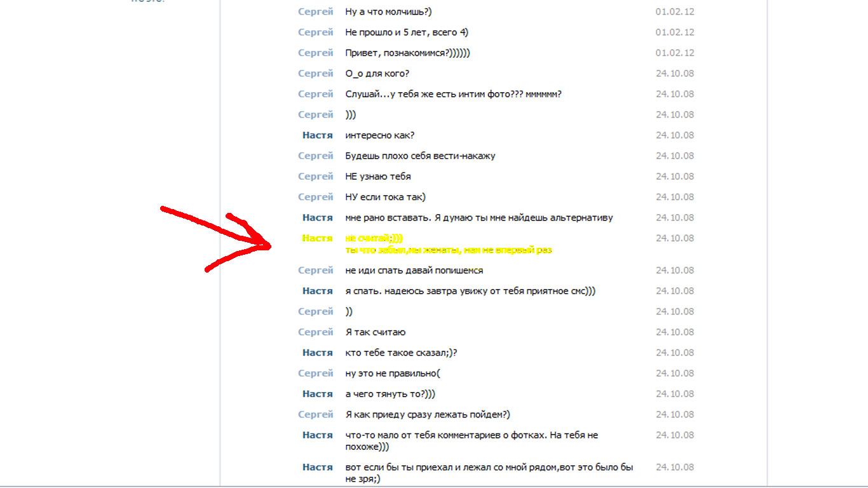
Task: Open message starting "мне рано вставать"
Action: pyautogui.click(x=479, y=218)
